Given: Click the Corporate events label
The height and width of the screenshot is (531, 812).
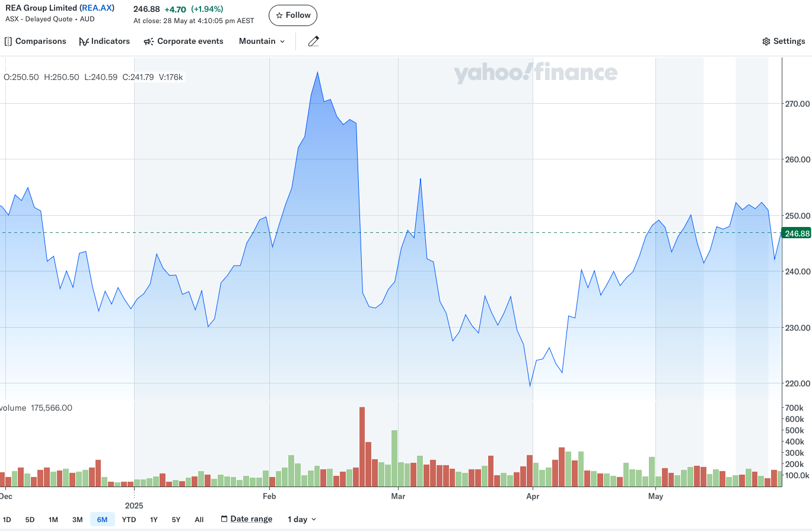Looking at the screenshot, I should click(190, 41).
